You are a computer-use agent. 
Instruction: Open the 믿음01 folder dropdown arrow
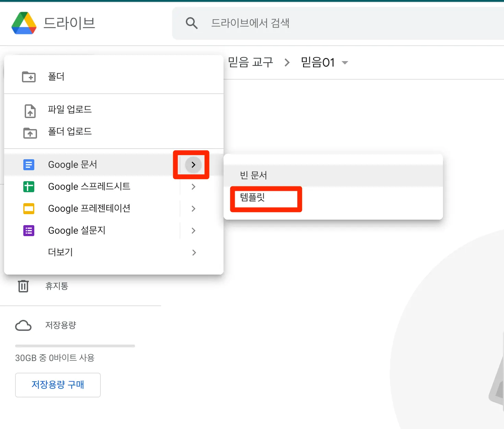(x=345, y=62)
